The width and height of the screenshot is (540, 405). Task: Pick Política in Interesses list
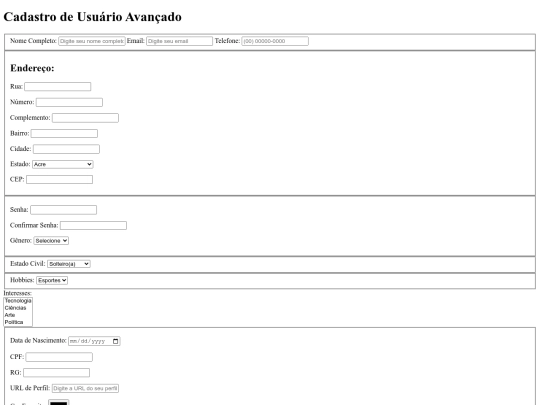coord(18,322)
